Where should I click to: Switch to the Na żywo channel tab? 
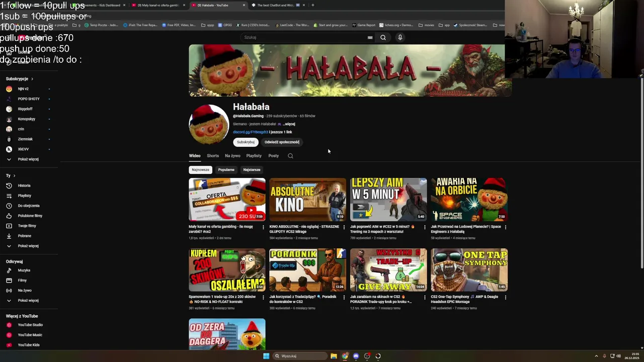(x=232, y=156)
